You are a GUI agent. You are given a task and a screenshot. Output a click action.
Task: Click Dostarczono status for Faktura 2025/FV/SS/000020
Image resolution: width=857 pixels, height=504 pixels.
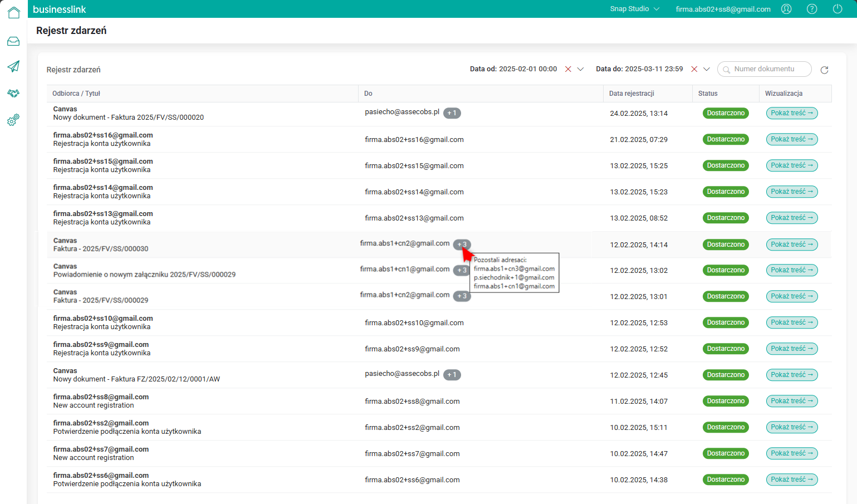tap(726, 113)
